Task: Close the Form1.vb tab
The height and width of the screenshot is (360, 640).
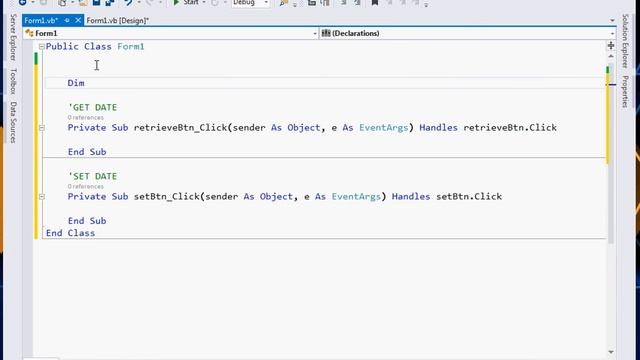Action: 78,20
